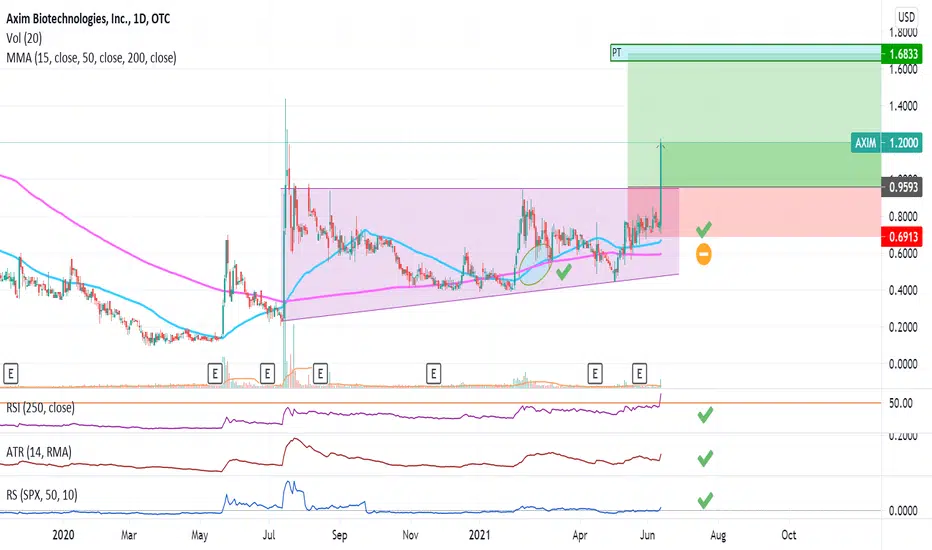932x550 pixels.
Task: Click the E earnings marker after Nov
Action: [433, 373]
